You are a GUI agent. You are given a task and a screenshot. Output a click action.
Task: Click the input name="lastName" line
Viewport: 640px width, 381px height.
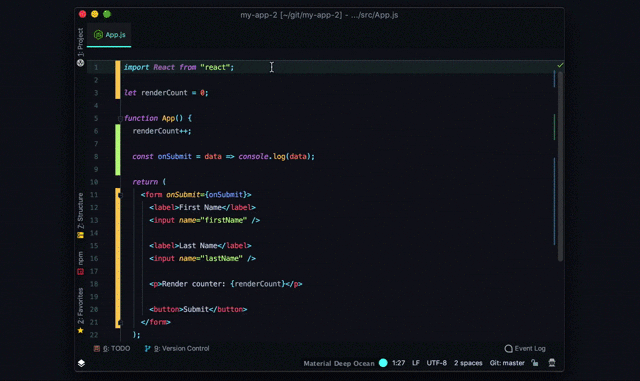(x=202, y=258)
